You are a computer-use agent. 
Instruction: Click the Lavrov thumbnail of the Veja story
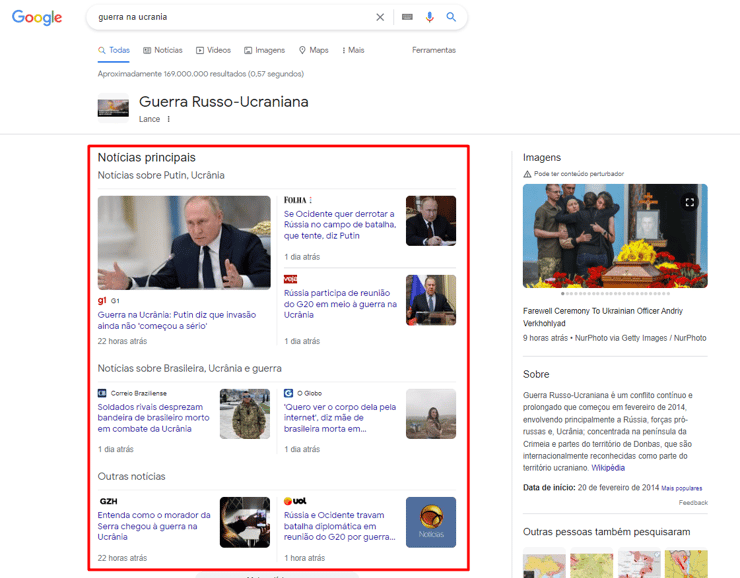tap(431, 300)
